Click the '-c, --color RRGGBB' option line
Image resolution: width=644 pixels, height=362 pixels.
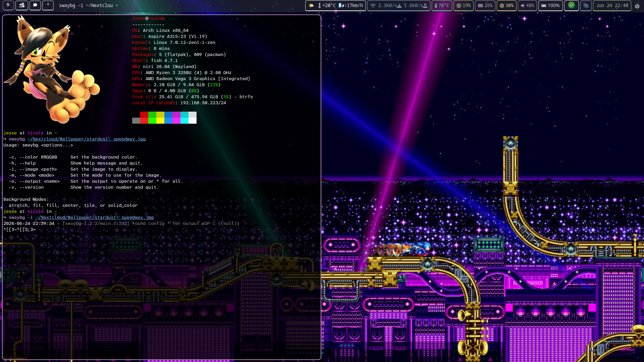(73, 157)
